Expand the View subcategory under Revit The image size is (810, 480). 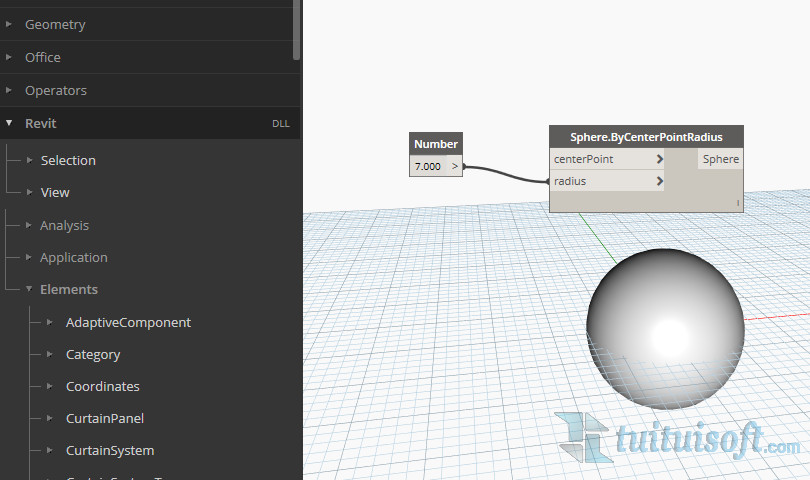click(55, 192)
